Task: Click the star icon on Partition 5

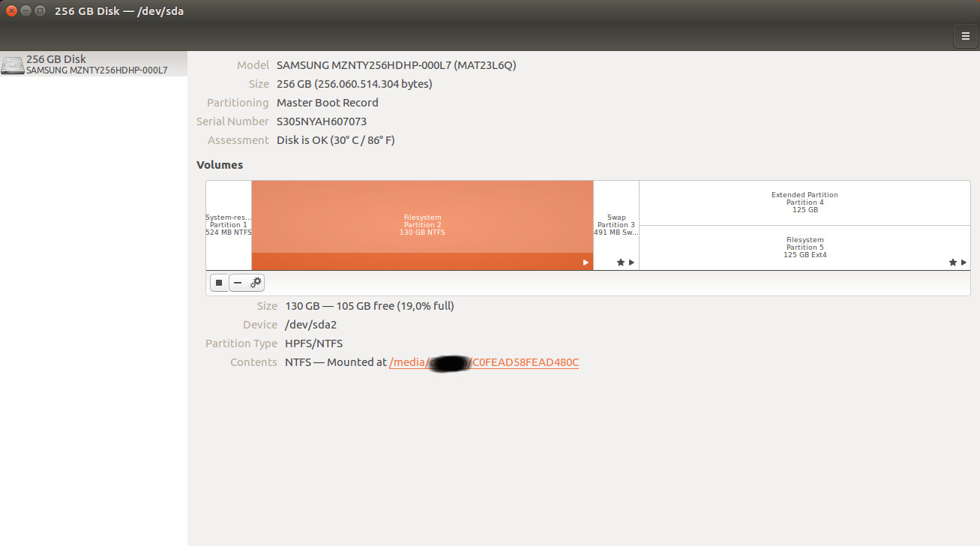Action: tap(953, 262)
